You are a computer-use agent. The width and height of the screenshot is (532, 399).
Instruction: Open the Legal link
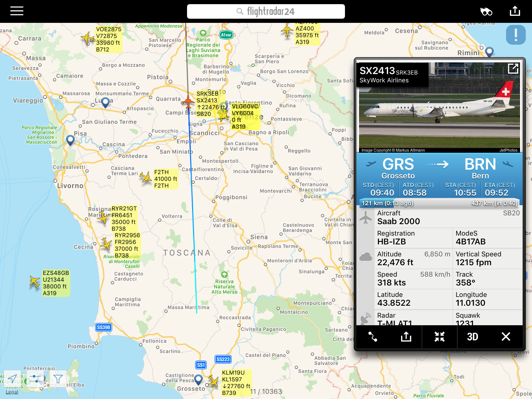click(x=12, y=392)
